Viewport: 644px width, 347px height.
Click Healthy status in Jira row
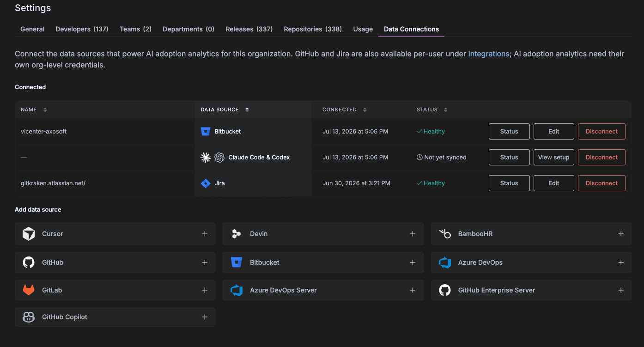pos(431,183)
